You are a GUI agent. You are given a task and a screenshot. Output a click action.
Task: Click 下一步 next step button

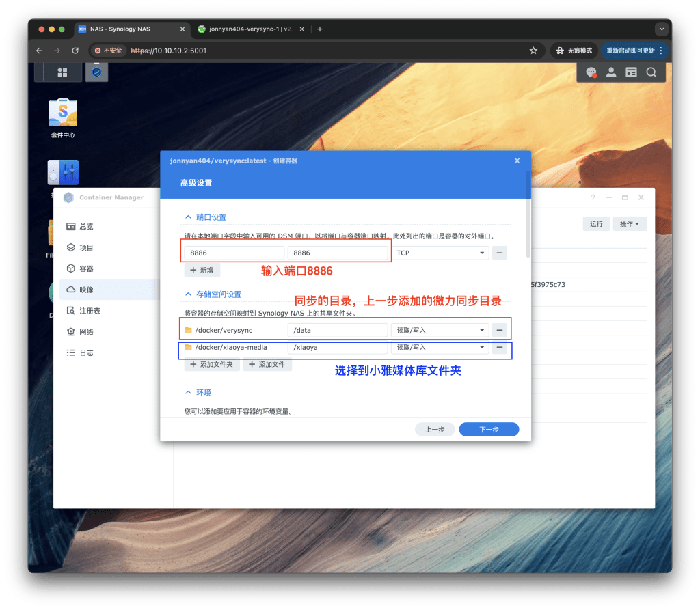pos(489,429)
